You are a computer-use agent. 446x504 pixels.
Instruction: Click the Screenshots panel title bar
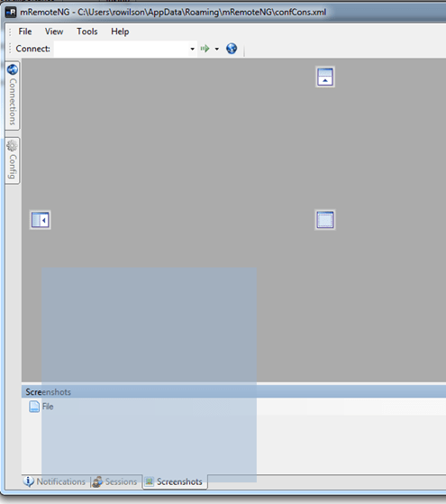(x=233, y=392)
